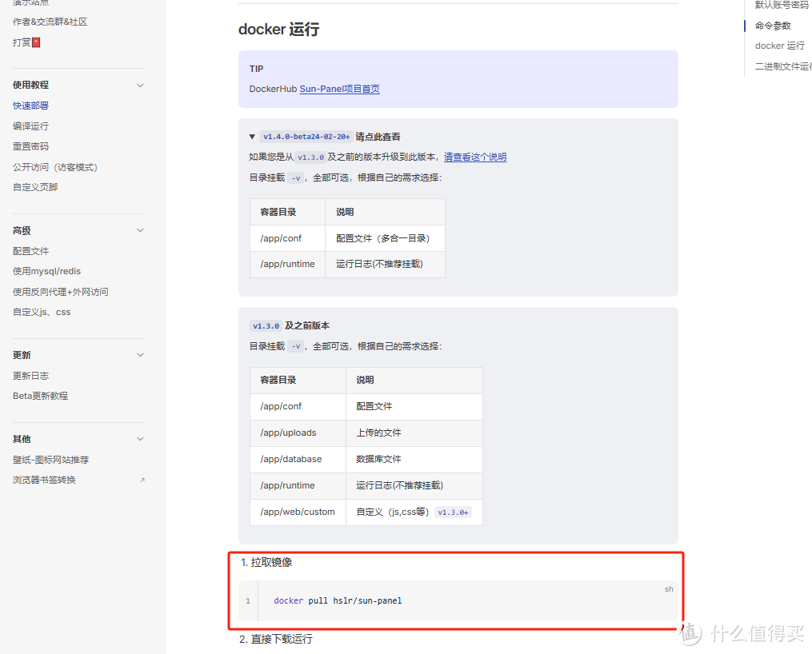Image resolution: width=812 pixels, height=654 pixels.
Task: Collapse the v1.4.0-beta24-02-20+ details triangle
Action: click(x=252, y=137)
